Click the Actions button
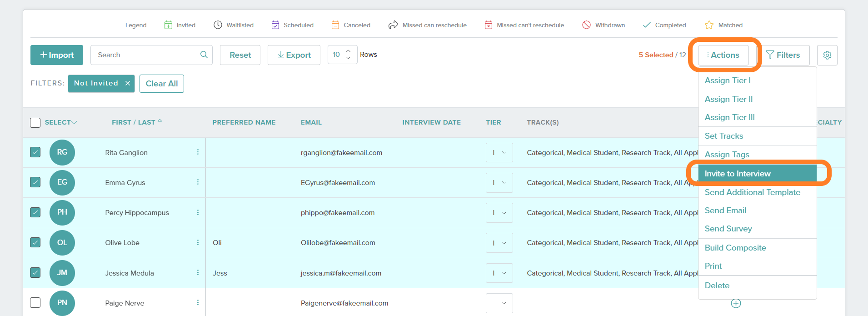The width and height of the screenshot is (868, 316). point(723,55)
